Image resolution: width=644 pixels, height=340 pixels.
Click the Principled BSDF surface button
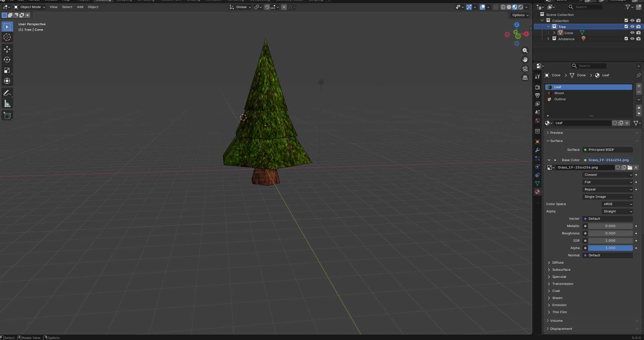pyautogui.click(x=608, y=150)
